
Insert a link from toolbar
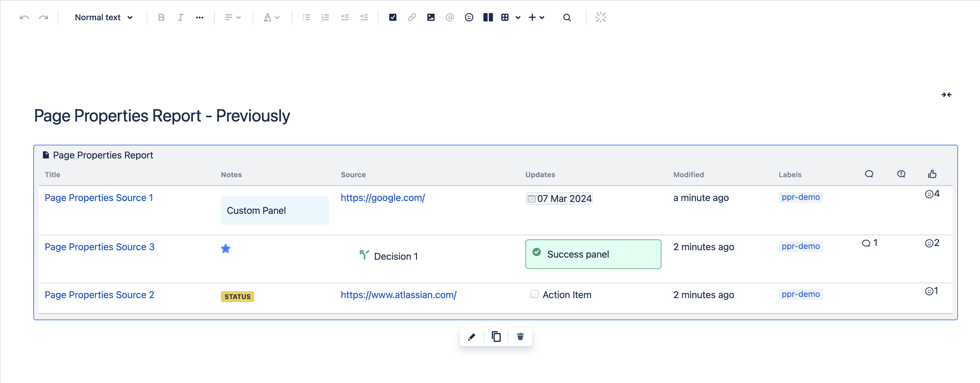[412, 18]
